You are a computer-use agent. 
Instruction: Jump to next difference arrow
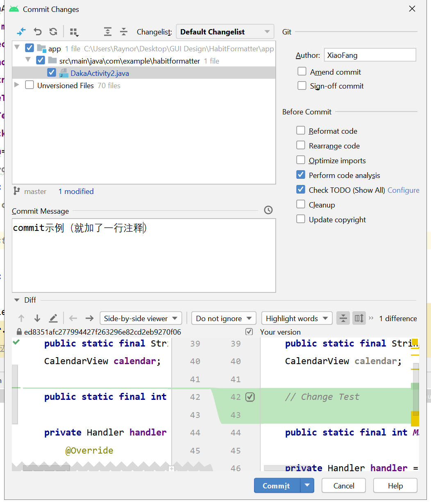(37, 318)
